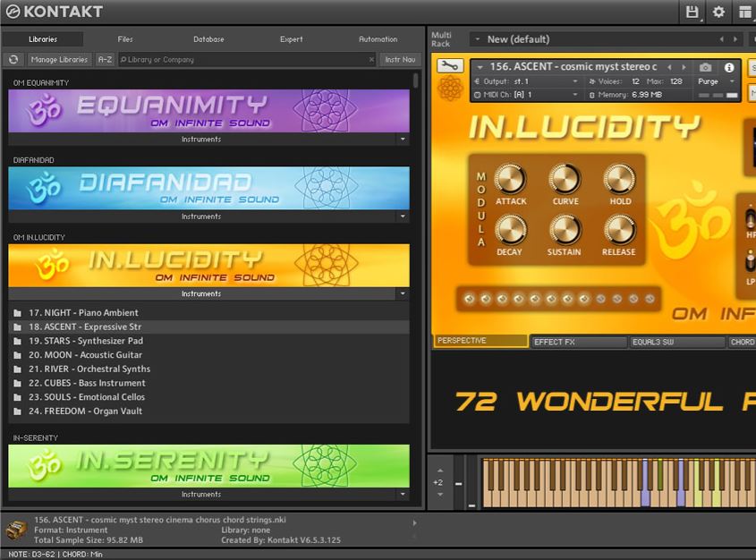
Task: Open folder 17. NIGHT - Piano Ambient
Action: tap(208, 313)
